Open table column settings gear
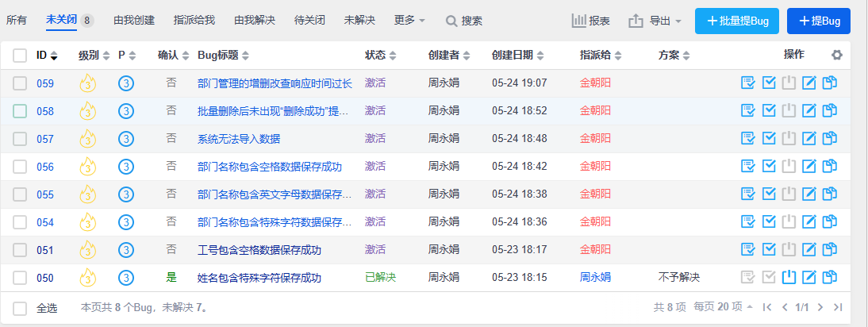The width and height of the screenshot is (868, 327). 837,55
